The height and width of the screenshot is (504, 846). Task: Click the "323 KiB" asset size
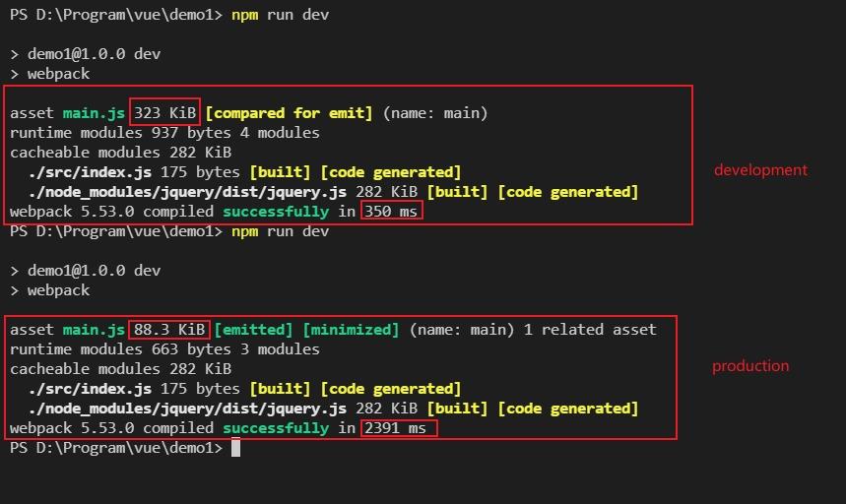point(164,112)
